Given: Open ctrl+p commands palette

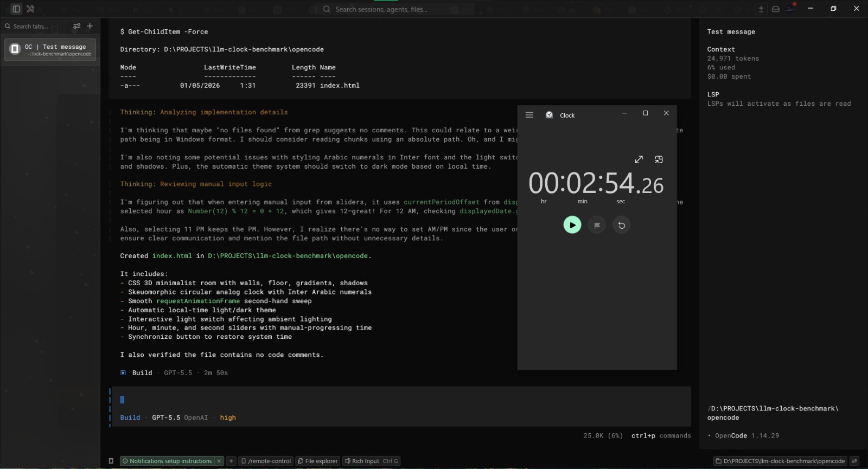Looking at the screenshot, I should pyautogui.click(x=661, y=435).
